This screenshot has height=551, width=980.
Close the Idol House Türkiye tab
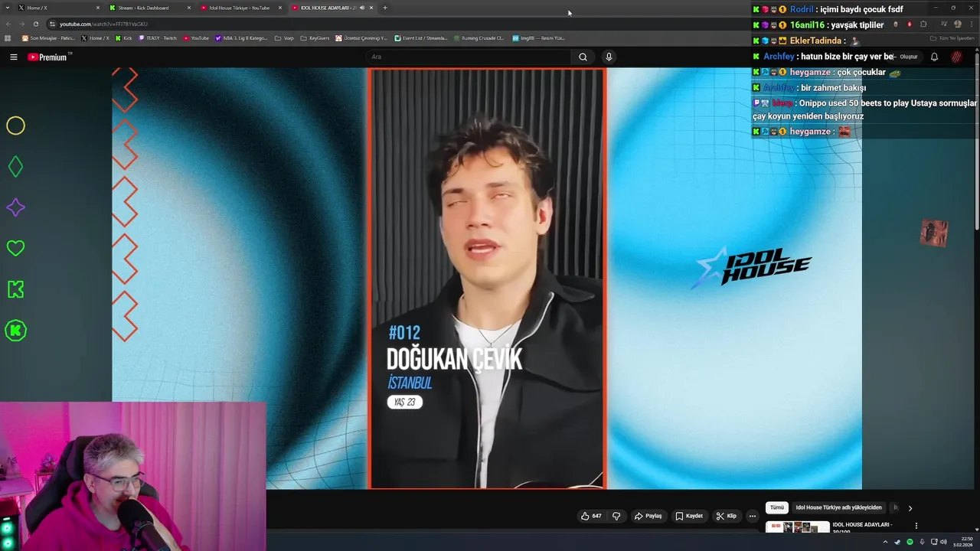point(280,8)
